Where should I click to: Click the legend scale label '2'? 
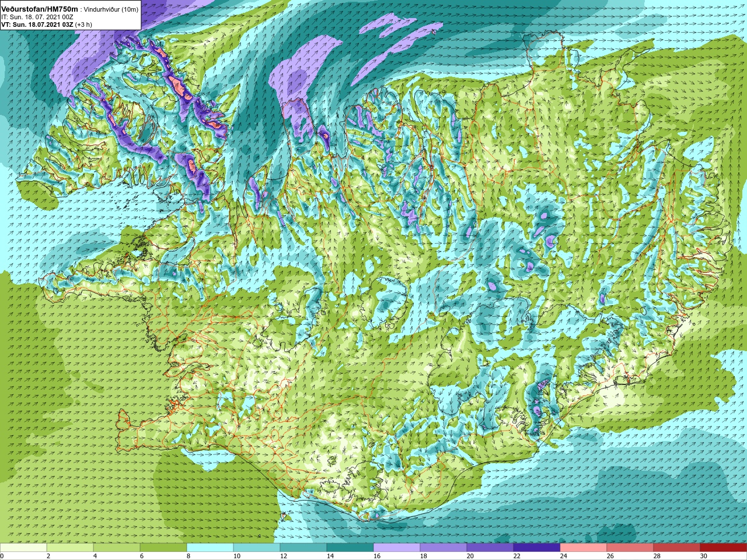(x=48, y=556)
